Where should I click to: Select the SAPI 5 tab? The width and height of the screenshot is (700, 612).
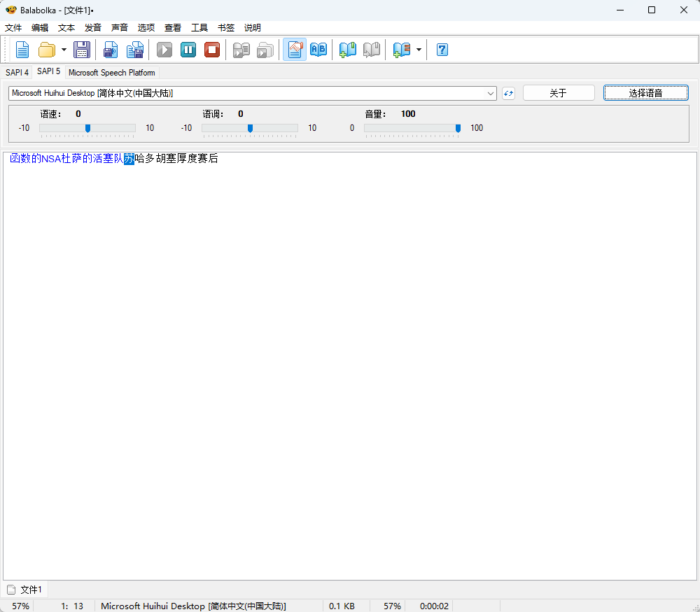point(49,71)
